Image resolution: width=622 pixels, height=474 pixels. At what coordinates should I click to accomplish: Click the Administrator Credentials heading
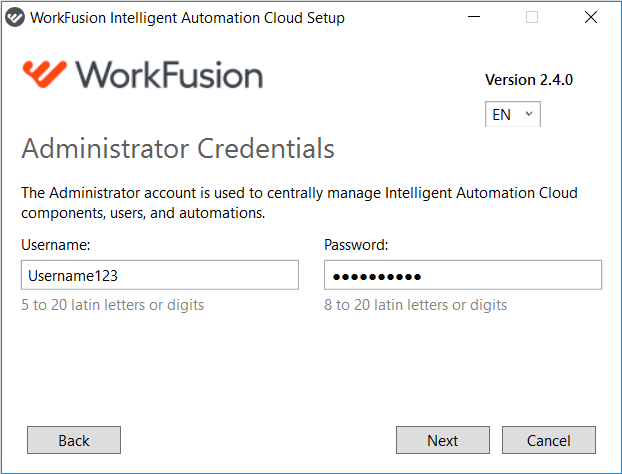[178, 149]
